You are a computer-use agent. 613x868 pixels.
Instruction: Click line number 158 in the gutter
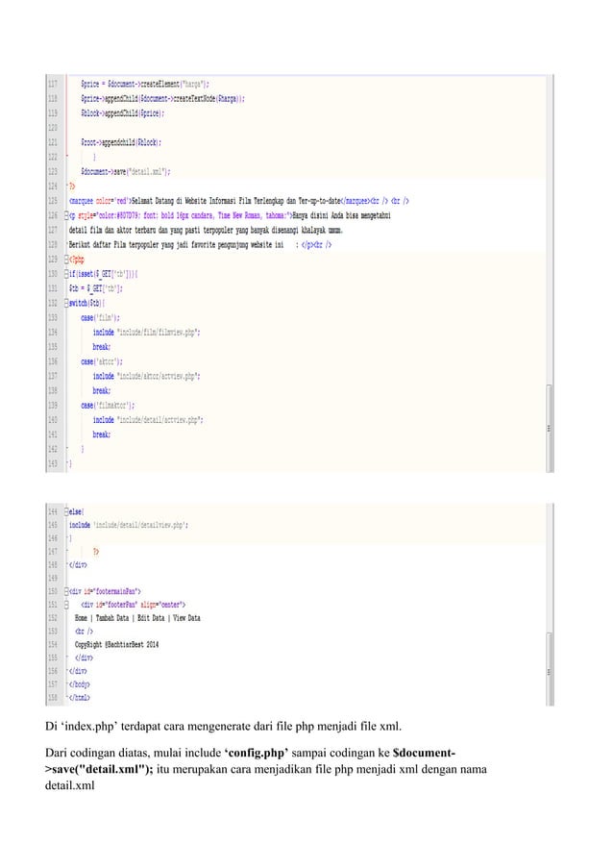pyautogui.click(x=53, y=698)
